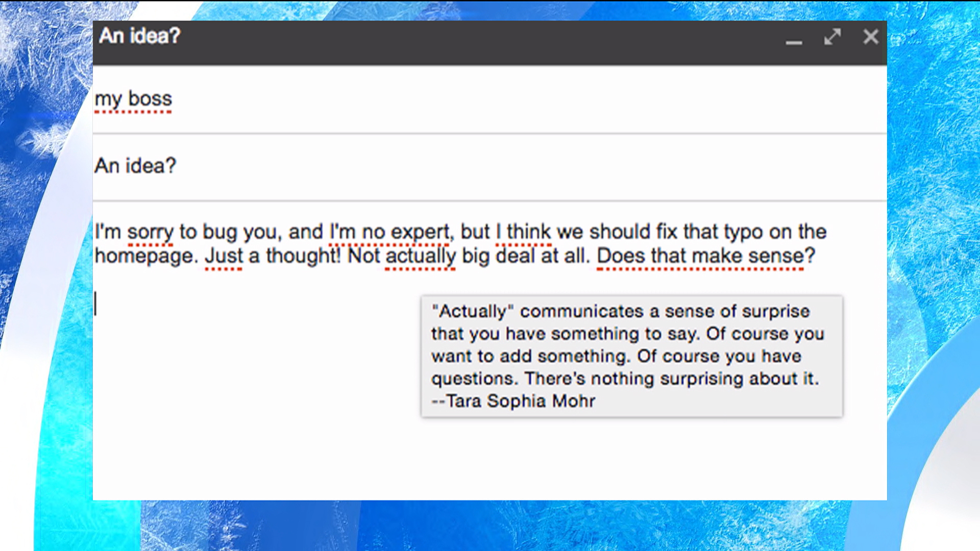Click underlined 'Does that make sense?' phrase

point(705,256)
